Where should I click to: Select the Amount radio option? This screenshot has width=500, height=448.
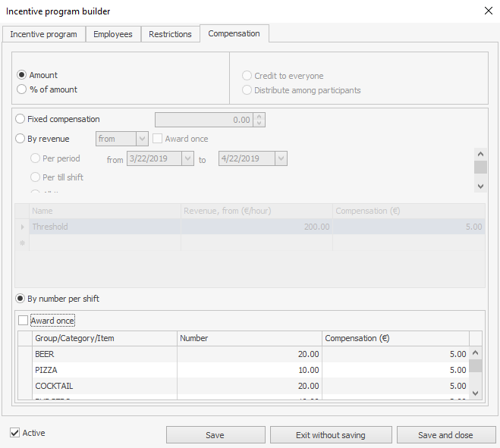[x=22, y=75]
